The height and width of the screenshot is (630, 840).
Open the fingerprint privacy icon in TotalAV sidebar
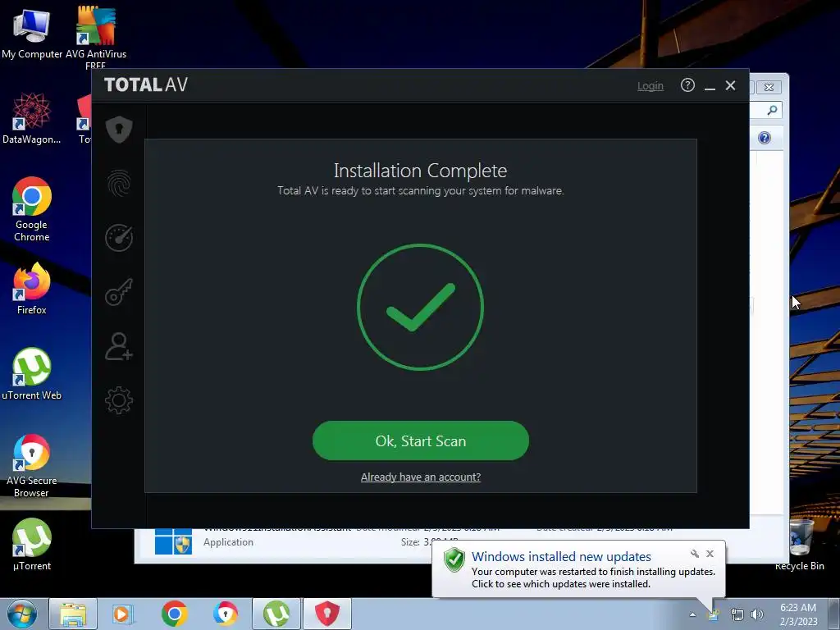[119, 184]
